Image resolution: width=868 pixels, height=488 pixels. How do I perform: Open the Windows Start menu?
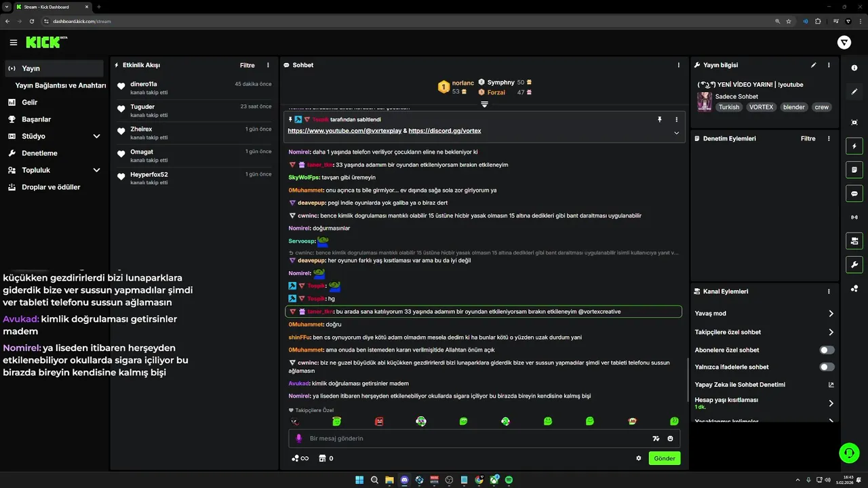pyautogui.click(x=359, y=480)
